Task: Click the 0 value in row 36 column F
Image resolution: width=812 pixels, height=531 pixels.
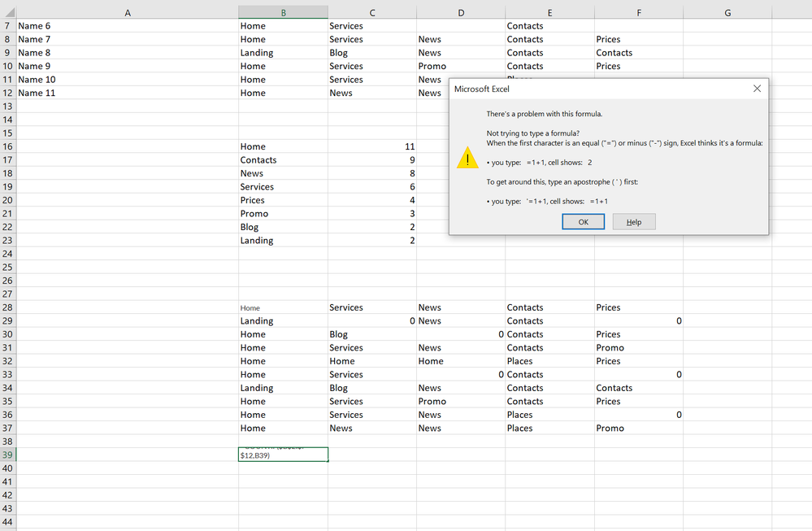Action: pyautogui.click(x=639, y=415)
